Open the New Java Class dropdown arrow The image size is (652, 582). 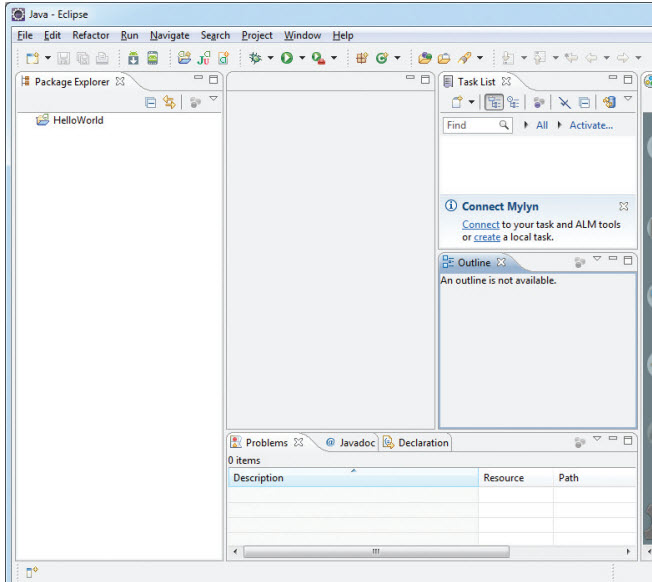pos(397,58)
